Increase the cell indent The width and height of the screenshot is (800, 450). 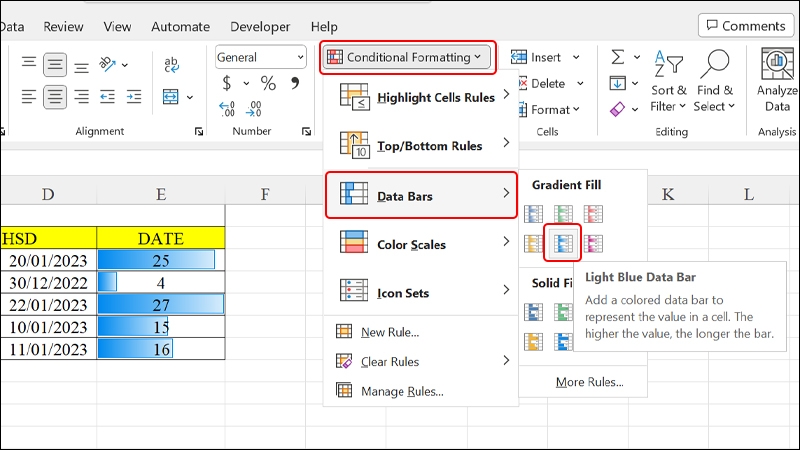click(x=134, y=96)
